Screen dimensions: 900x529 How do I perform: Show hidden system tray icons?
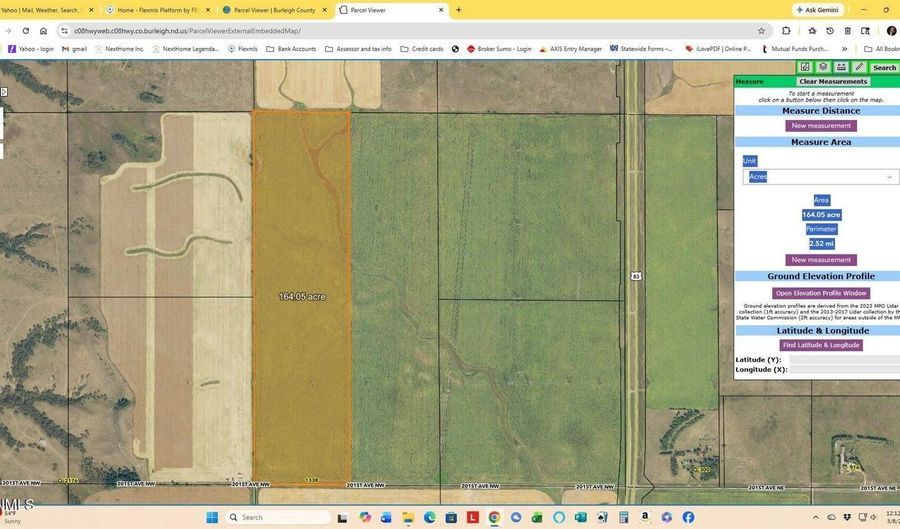click(816, 517)
